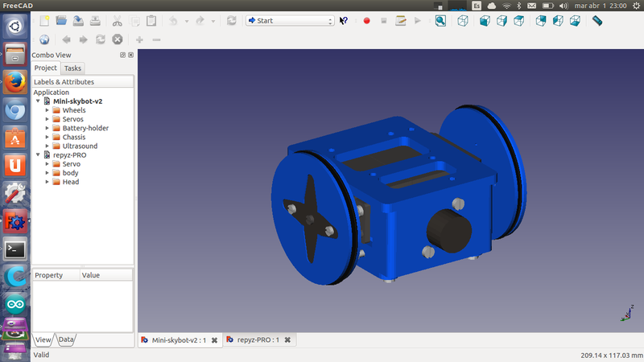Select the Chassis item in tree

(73, 137)
